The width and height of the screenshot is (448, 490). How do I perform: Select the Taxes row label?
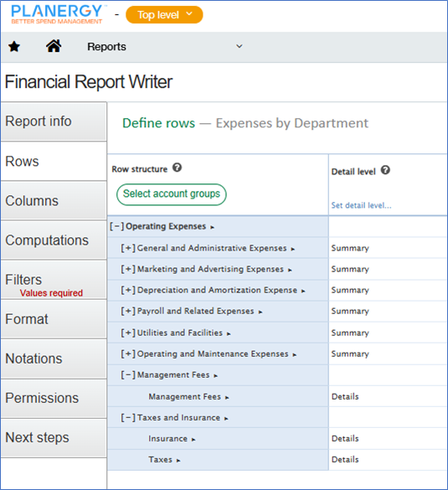tap(160, 459)
